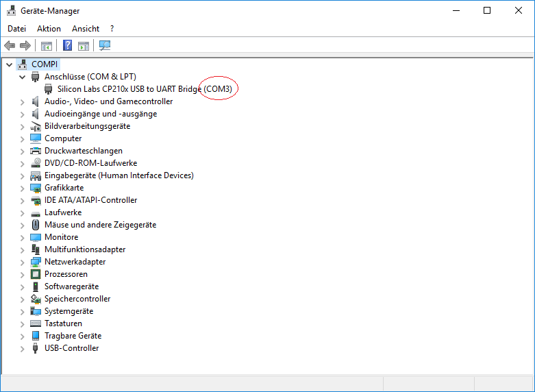Minimize the Geräte-Manager window

click(456, 10)
